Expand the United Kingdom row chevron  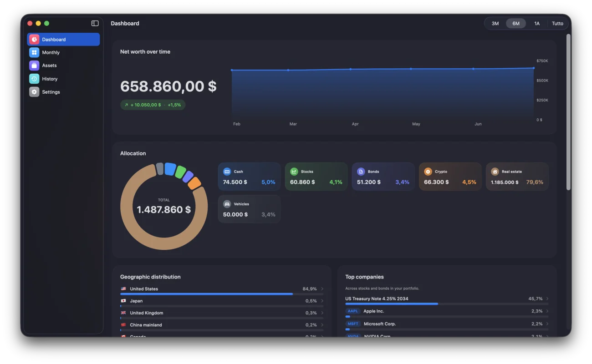coord(322,313)
